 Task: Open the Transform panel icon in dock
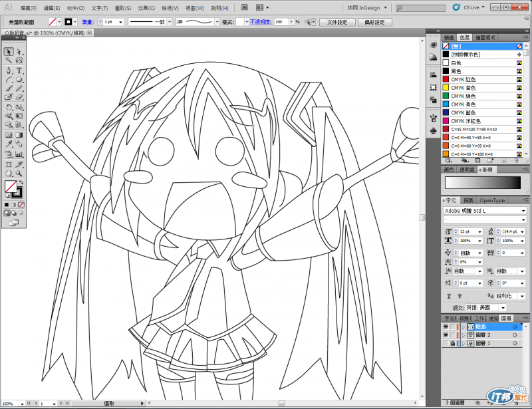[x=434, y=88]
